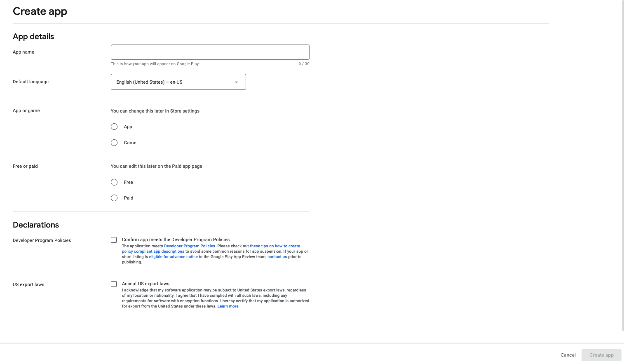The height and width of the screenshot is (364, 624).
Task: Click the 'App details' section heading
Action: point(33,36)
